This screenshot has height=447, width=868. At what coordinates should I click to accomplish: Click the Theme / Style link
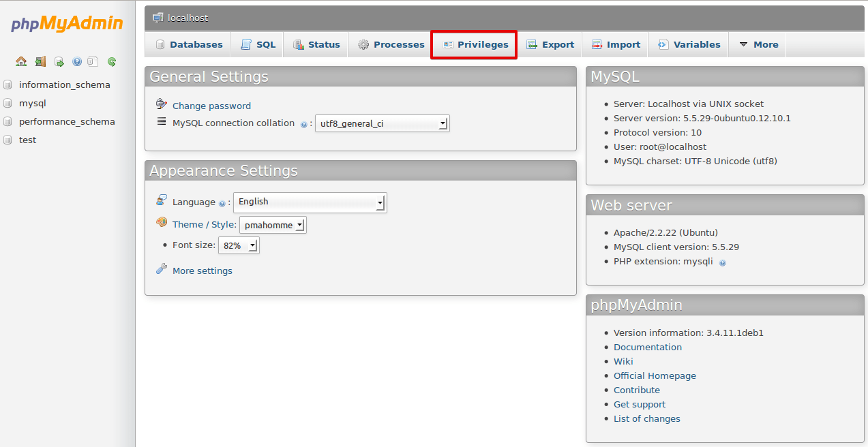[204, 225]
